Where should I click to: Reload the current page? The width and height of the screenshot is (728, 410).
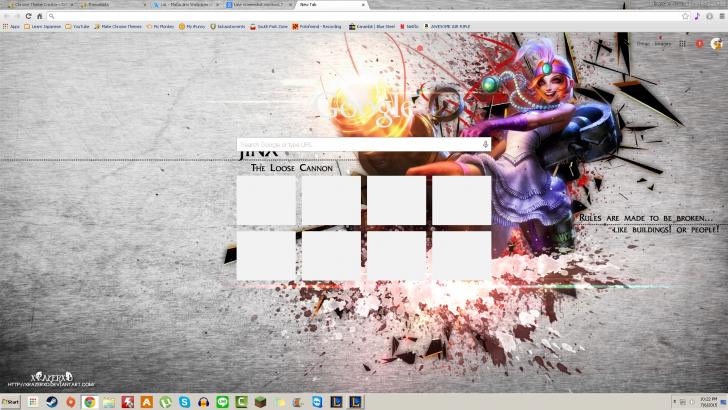28,16
